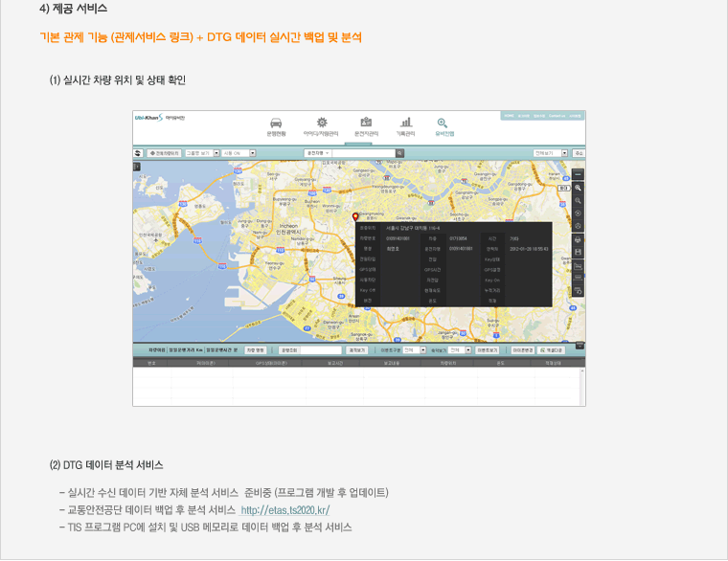
Task: Click the address text 서울시 강남구 대치동 in popup
Action: click(x=413, y=228)
